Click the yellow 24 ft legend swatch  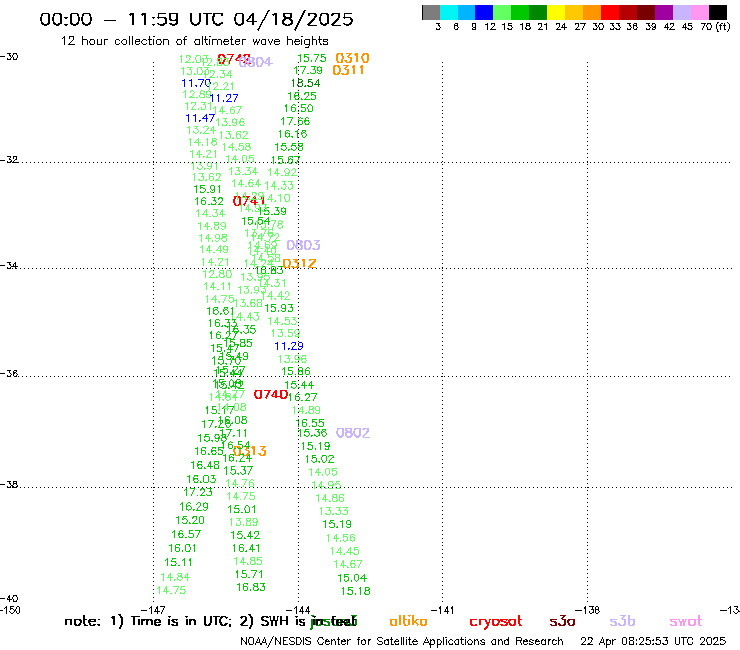(x=556, y=12)
